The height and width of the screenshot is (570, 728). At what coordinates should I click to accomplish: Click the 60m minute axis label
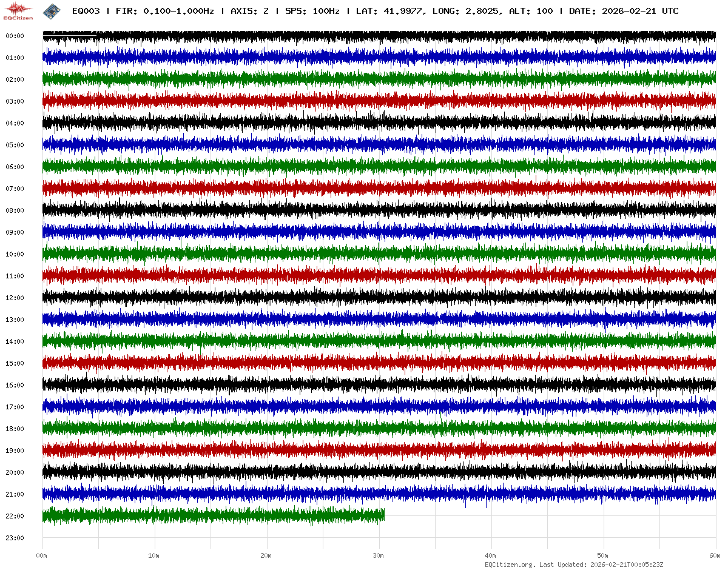point(715,555)
